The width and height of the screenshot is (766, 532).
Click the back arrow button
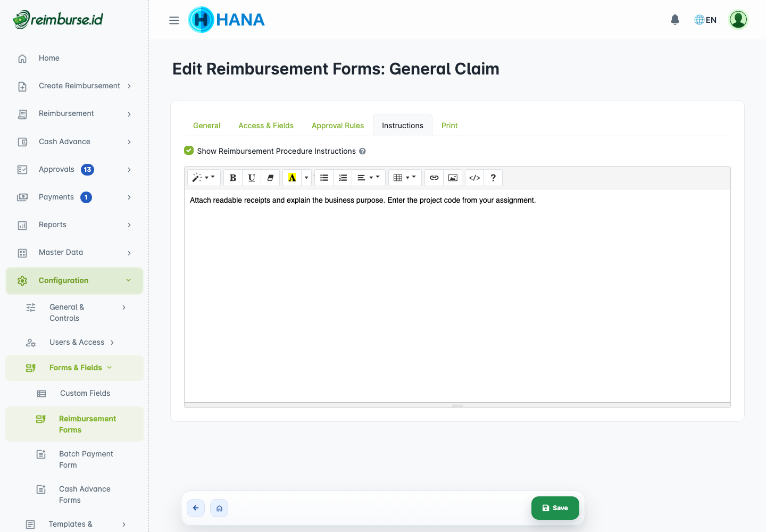196,508
